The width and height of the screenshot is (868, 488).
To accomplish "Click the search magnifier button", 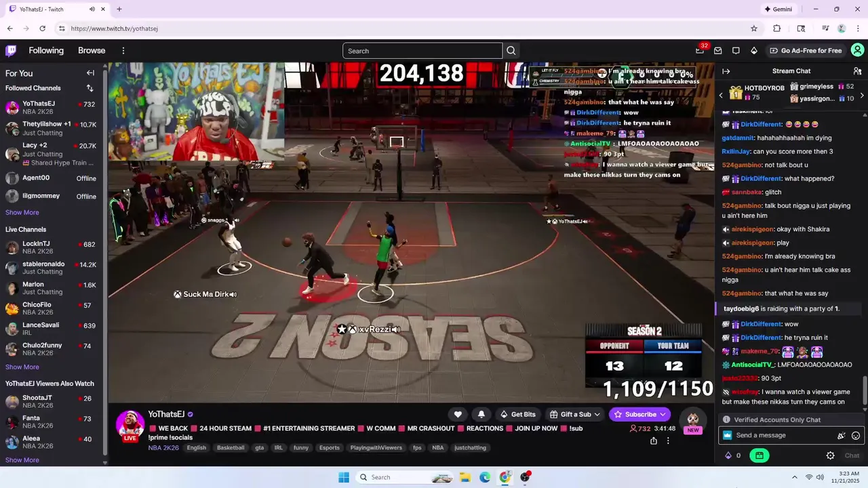I will (x=511, y=51).
